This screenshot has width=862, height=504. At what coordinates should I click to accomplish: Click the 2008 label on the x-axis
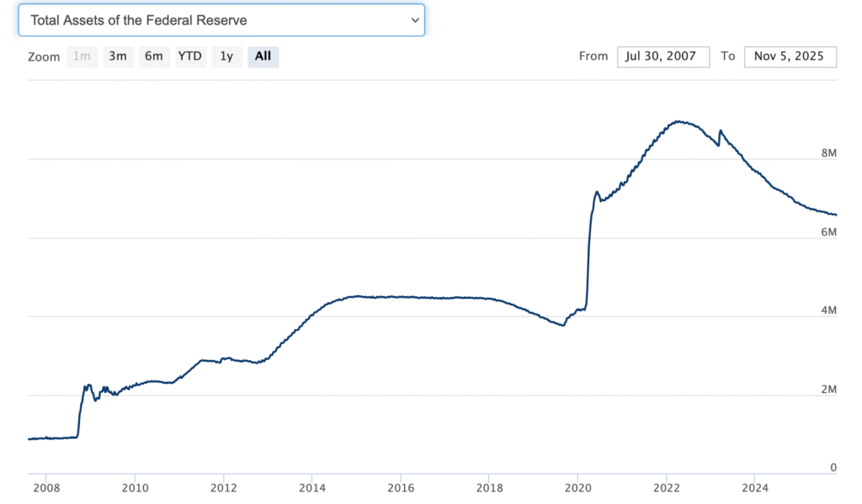click(x=45, y=487)
